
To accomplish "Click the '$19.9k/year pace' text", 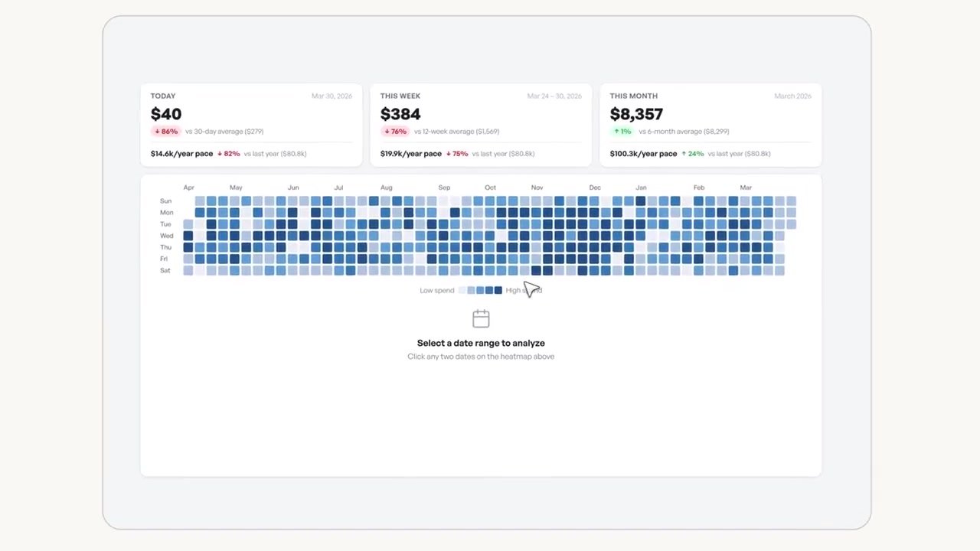I will (x=411, y=154).
